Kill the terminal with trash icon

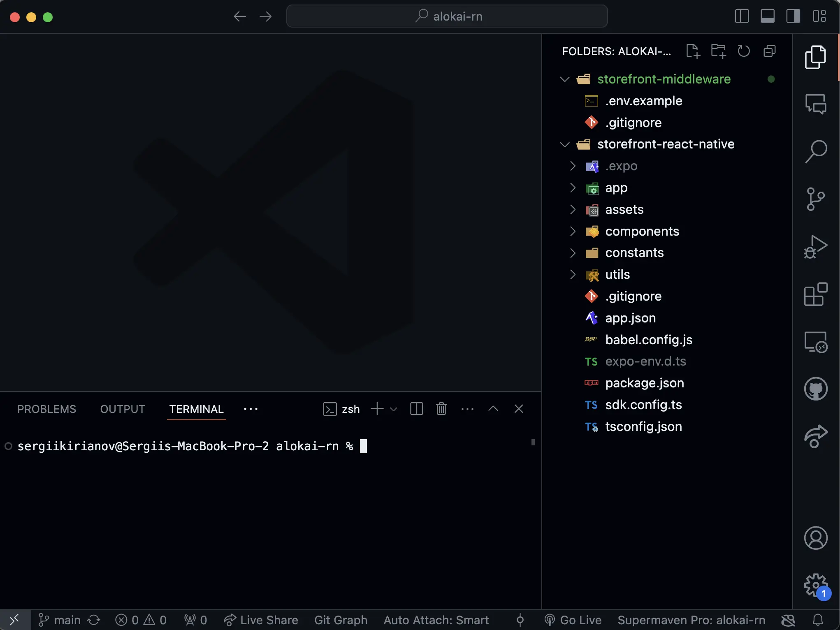441,409
